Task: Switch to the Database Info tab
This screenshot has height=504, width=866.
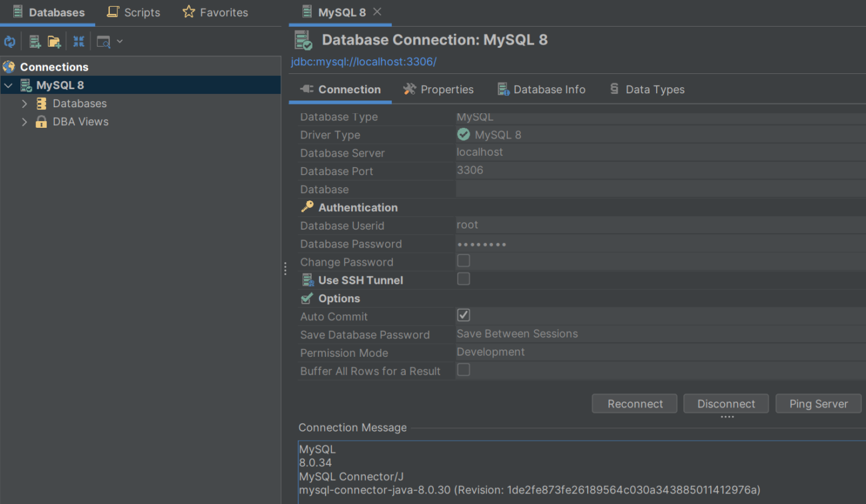Action: tap(541, 89)
